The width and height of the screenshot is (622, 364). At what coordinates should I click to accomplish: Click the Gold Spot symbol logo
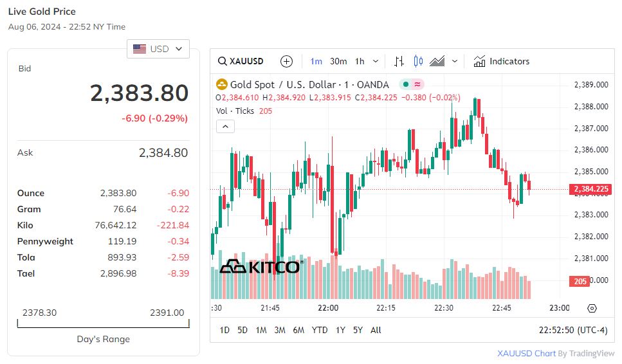[x=221, y=84]
